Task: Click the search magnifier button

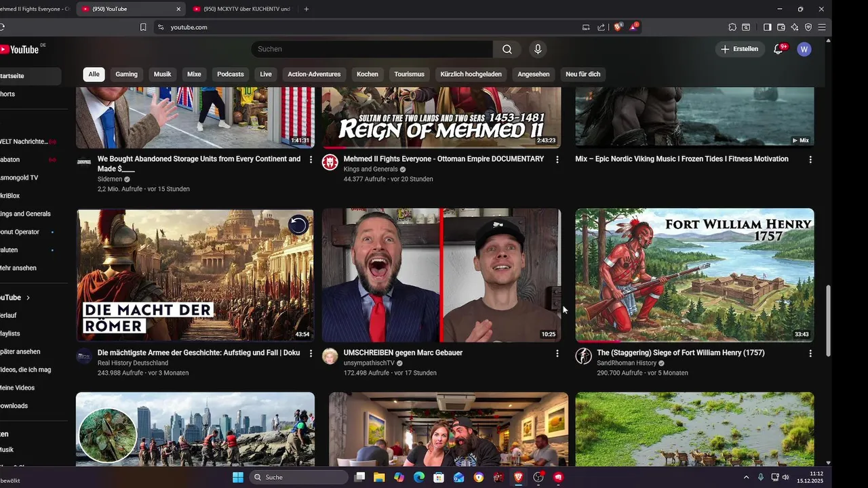Action: [507, 49]
